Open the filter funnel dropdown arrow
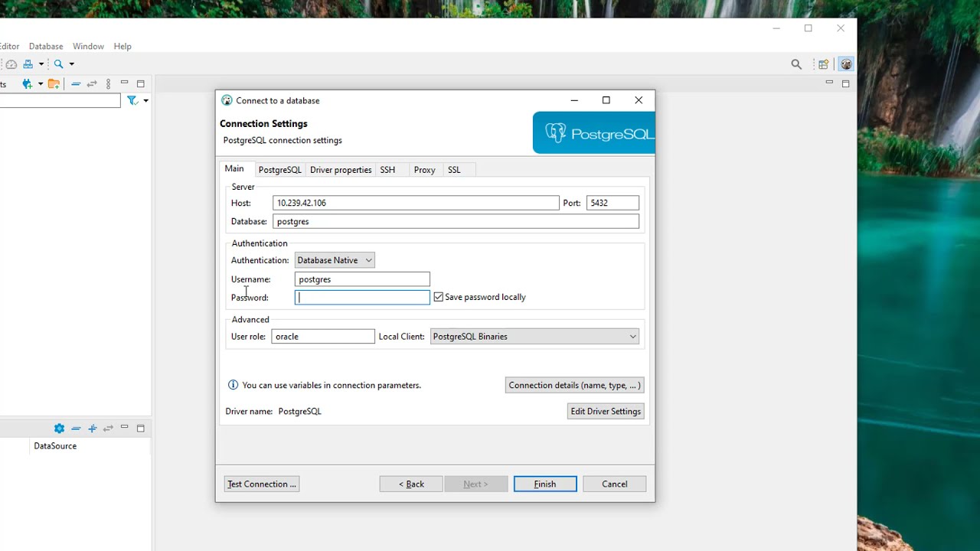980x551 pixels. [x=145, y=101]
